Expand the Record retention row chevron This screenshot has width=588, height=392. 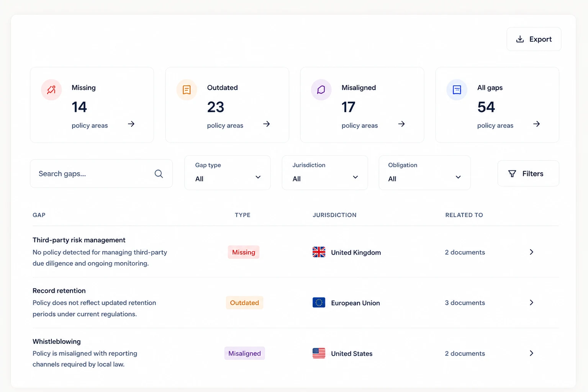click(531, 302)
